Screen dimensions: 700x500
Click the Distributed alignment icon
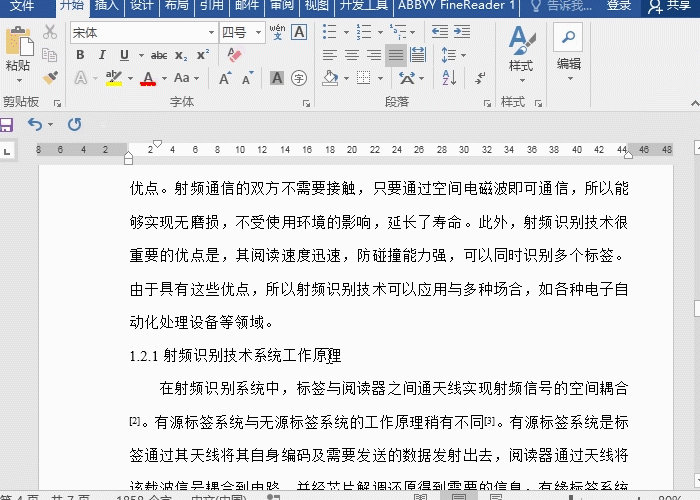418,55
